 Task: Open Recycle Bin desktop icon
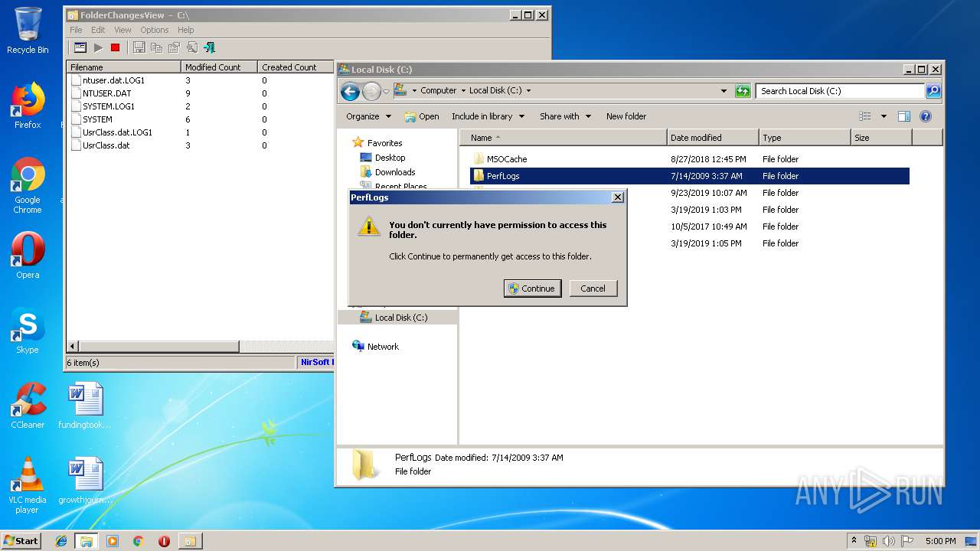[28, 31]
